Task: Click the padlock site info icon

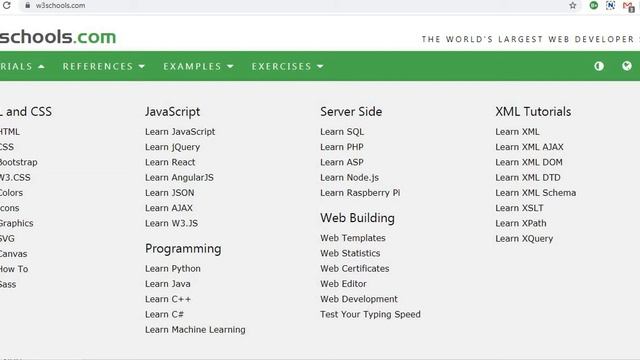Action: 27,5
